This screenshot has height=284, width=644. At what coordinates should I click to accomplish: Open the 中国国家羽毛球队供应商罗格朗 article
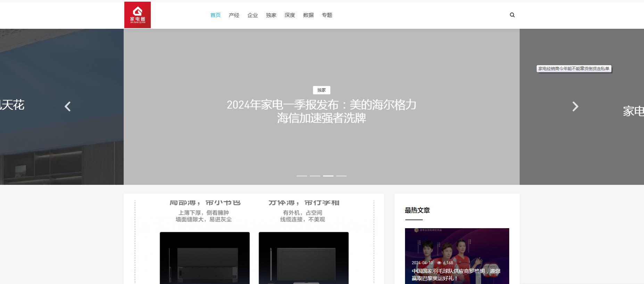456,274
